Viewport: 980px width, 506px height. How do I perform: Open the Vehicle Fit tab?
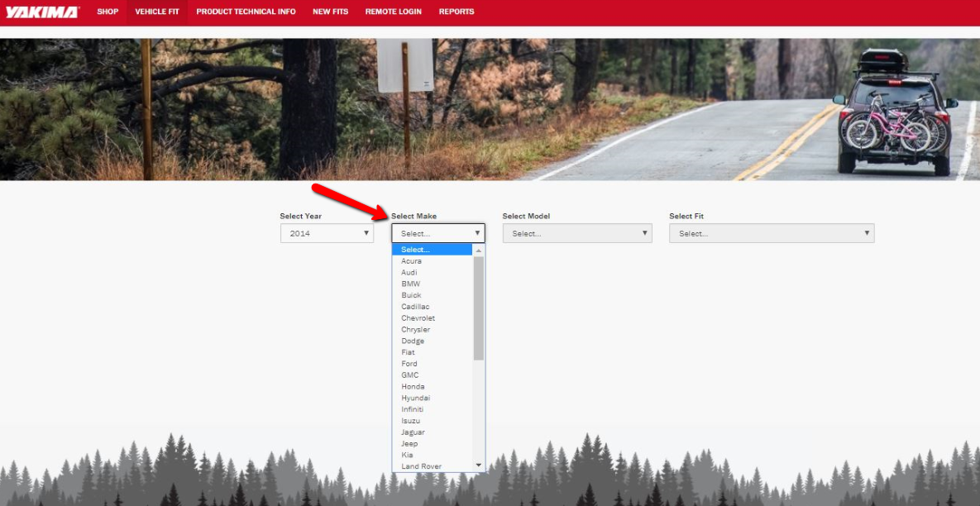157,12
